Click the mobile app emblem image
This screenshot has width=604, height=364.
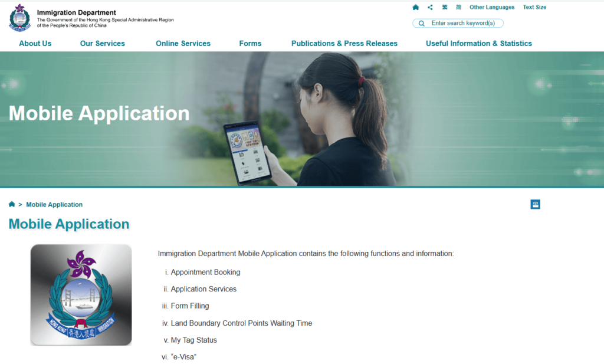81,294
